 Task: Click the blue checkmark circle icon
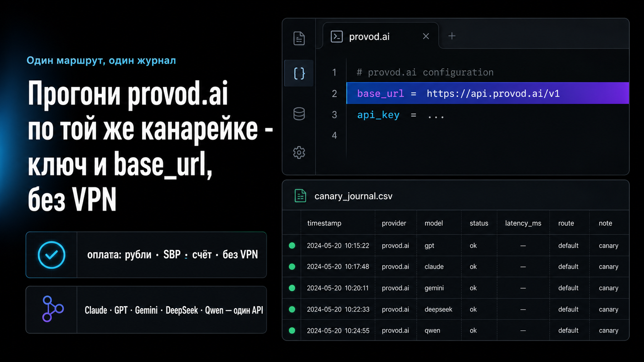point(52,255)
